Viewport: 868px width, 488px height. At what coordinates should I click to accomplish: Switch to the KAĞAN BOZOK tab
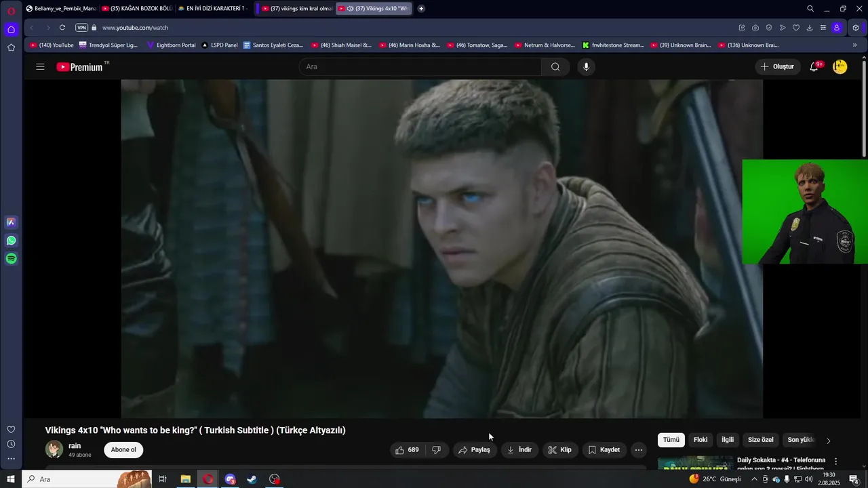pyautogui.click(x=137, y=9)
